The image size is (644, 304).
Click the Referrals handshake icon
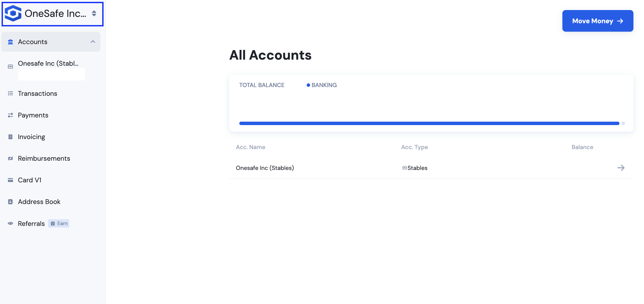[11, 224]
